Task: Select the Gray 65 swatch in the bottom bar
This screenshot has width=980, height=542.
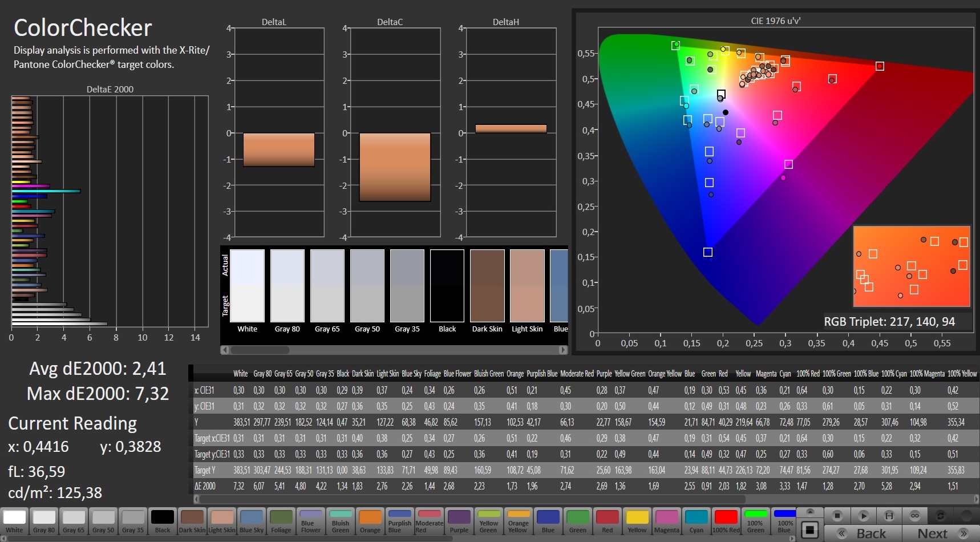Action: tap(74, 521)
